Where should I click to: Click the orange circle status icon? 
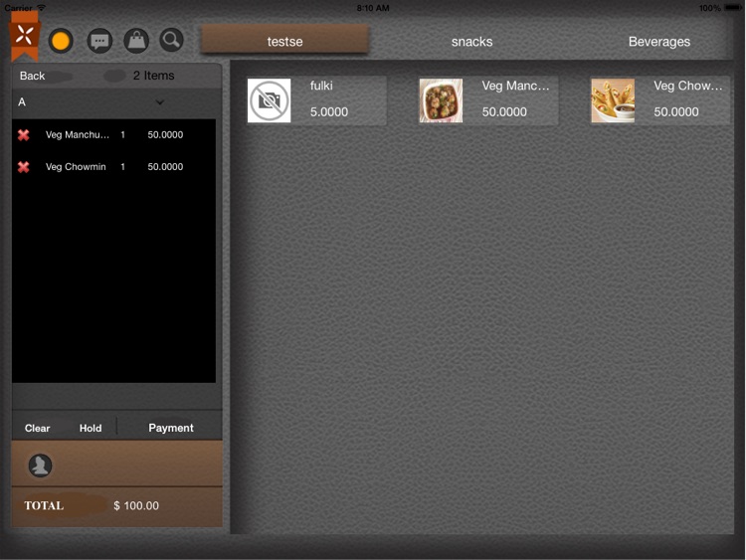[61, 41]
